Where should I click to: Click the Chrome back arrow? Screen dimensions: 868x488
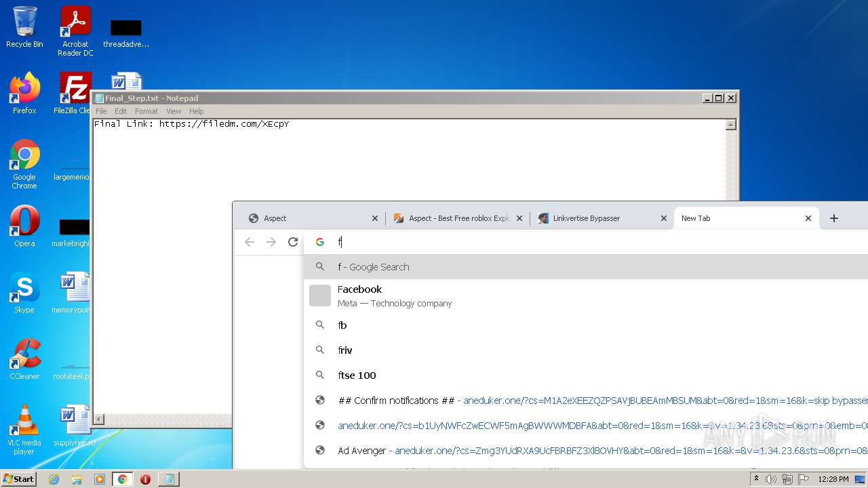250,242
